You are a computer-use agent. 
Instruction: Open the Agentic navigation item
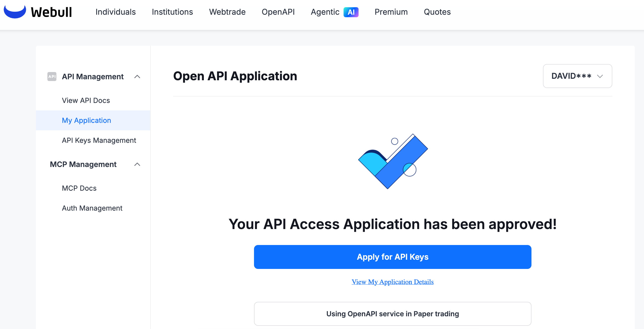(325, 12)
